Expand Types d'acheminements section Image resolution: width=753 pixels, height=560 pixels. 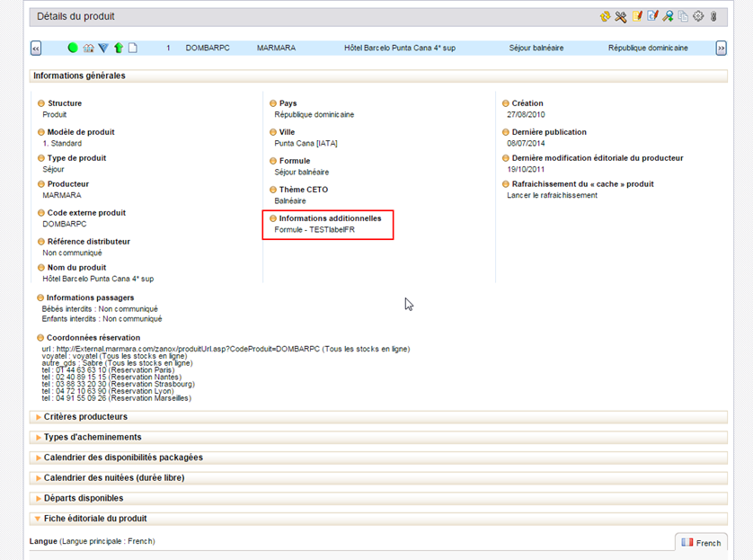click(x=93, y=437)
